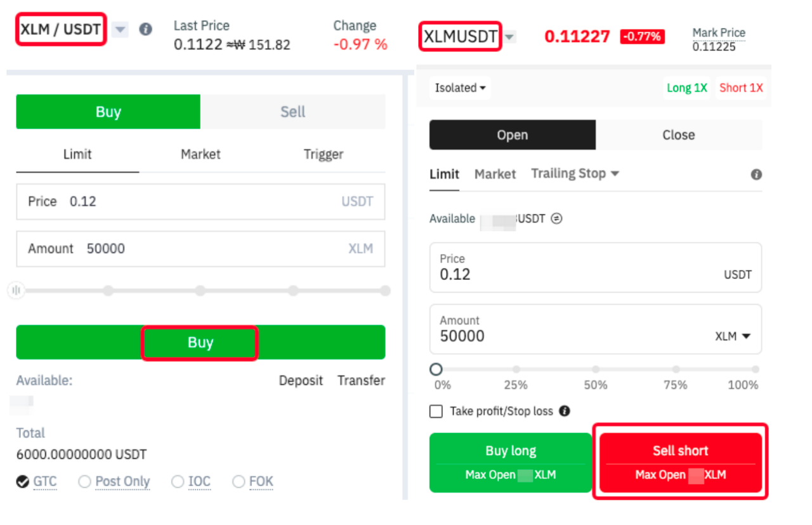Click the Deposit link
The height and width of the screenshot is (525, 812).
301,381
